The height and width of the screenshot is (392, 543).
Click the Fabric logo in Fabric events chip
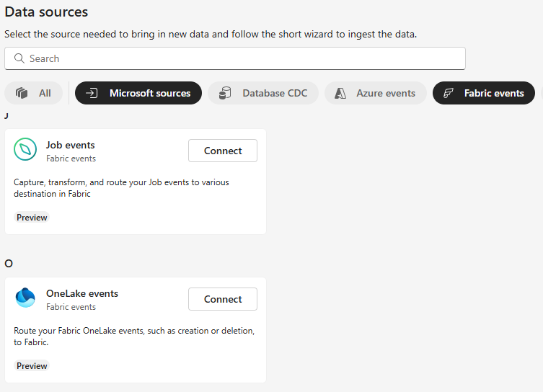pyautogui.click(x=448, y=93)
